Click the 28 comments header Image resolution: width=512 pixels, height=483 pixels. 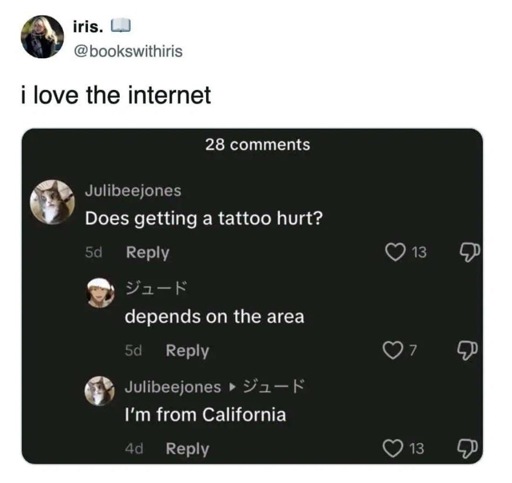point(258,145)
